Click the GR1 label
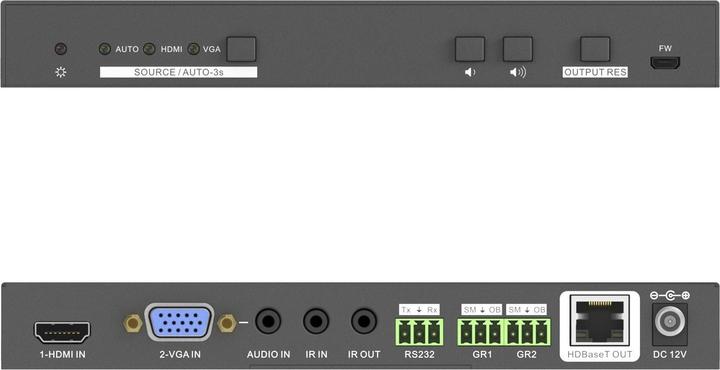 tap(482, 355)
